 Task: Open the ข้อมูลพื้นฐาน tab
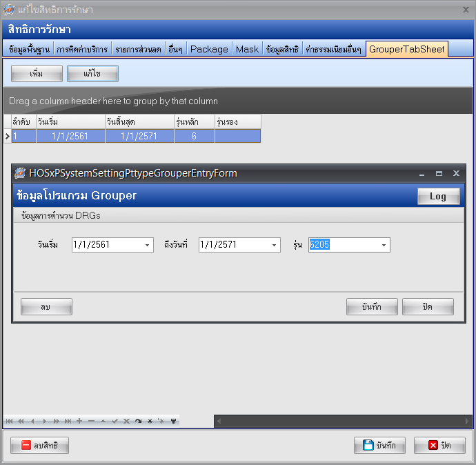click(30, 49)
